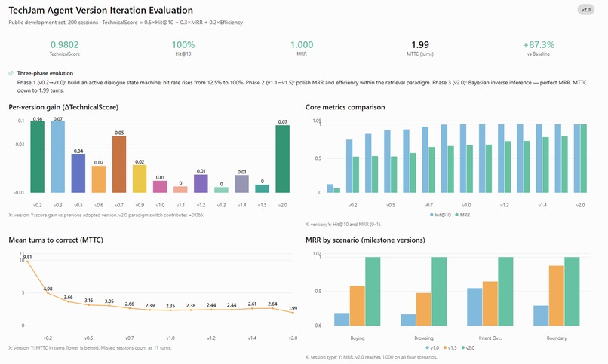
Task: Click the orange v1.5 bar for Buying scenario
Action: coord(358,306)
